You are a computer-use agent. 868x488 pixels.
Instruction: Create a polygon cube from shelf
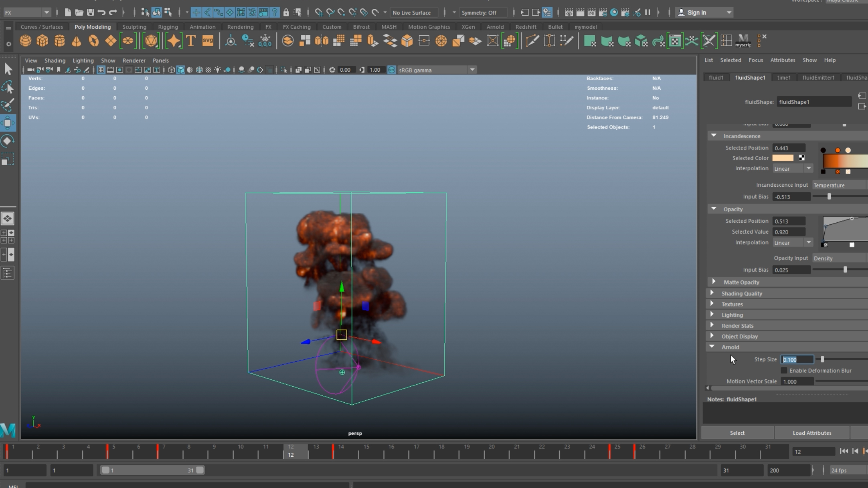click(x=42, y=41)
